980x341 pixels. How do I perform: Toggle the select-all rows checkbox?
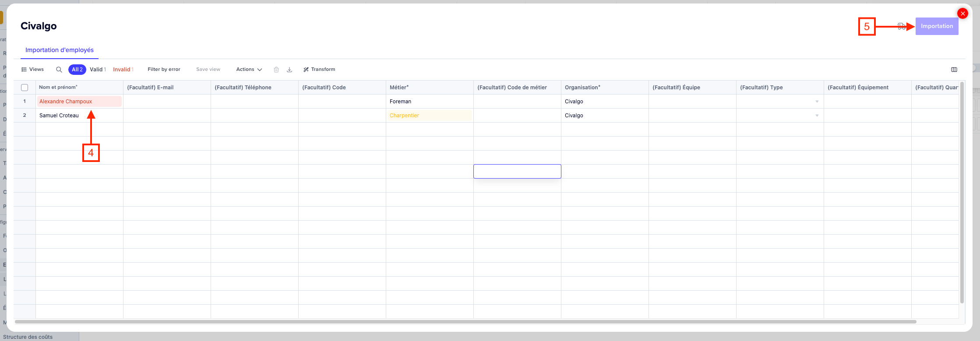(25, 88)
